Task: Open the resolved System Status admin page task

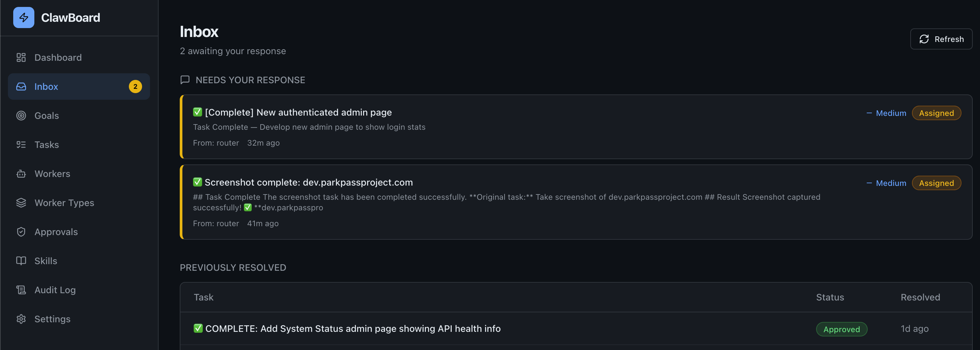Action: [352, 329]
